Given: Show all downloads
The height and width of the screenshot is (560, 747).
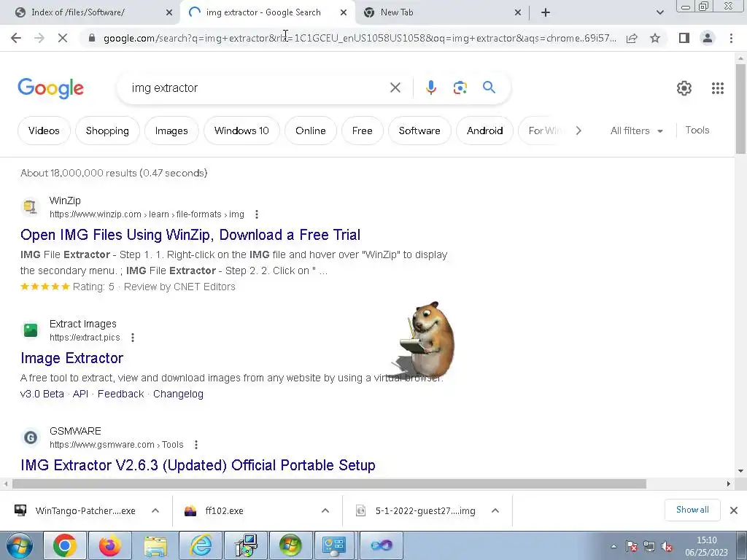Looking at the screenshot, I should pyautogui.click(x=692, y=510).
